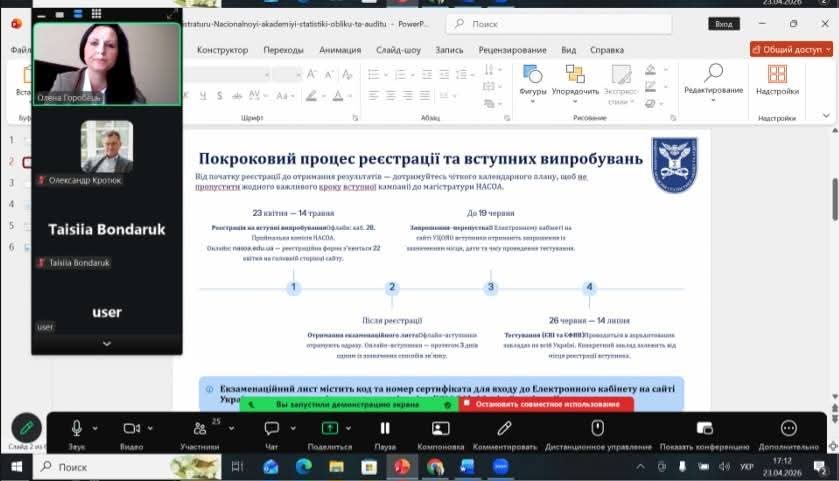This screenshot has height=481, width=839.
Task: Click the Поделиться share screen icon
Action: point(328,428)
